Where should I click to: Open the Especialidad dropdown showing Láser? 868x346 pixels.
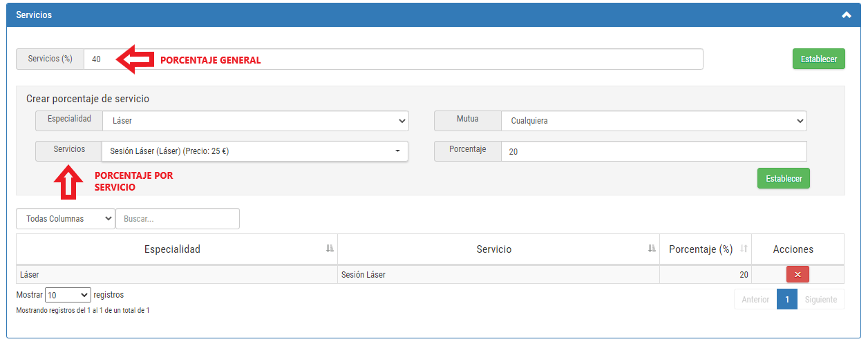tap(256, 121)
